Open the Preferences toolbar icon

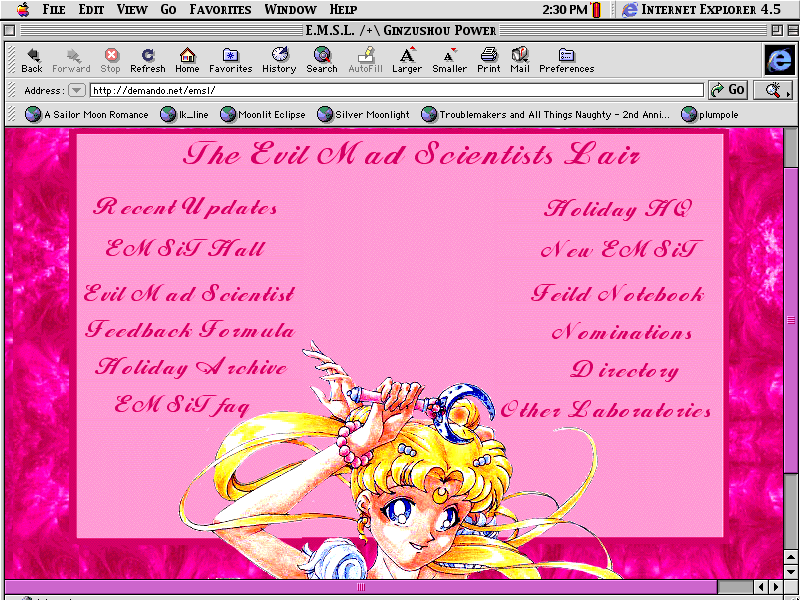click(x=566, y=56)
